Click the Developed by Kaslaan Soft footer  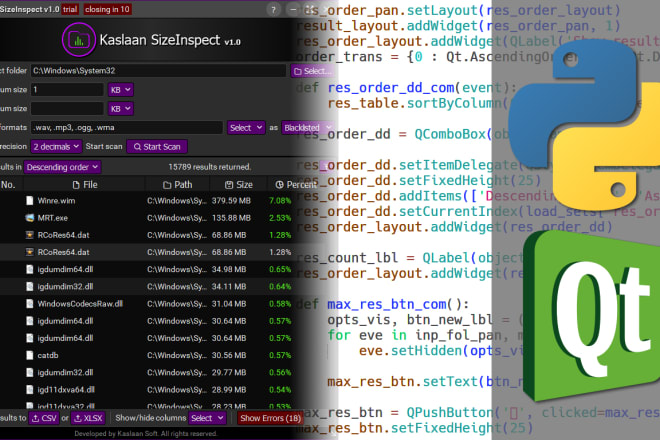pyautogui.click(x=146, y=434)
